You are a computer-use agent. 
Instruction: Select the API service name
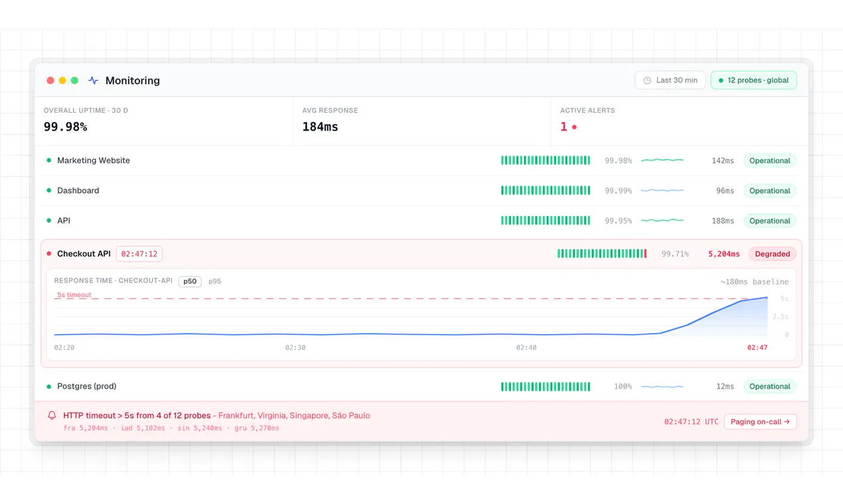(64, 221)
